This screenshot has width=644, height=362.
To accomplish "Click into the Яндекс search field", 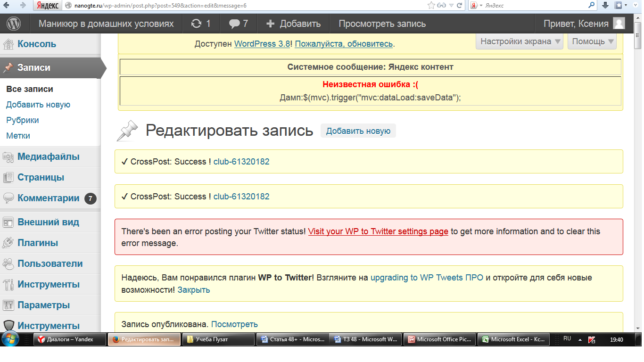I will pyautogui.click(x=535, y=6).
